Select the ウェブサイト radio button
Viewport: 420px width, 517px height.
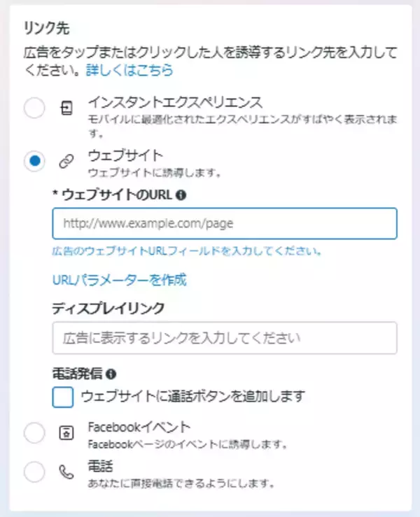click(x=34, y=162)
